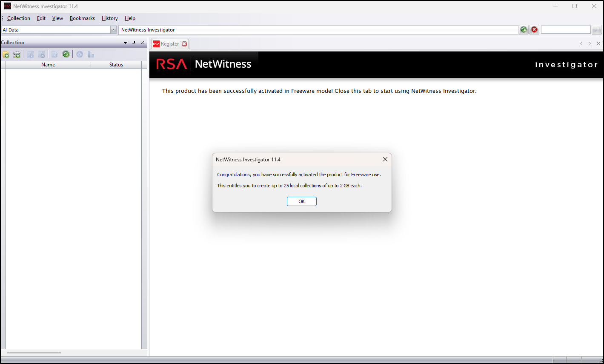Screen dimensions: 604x364
Task: Open the Collection menu
Action: tap(19, 18)
